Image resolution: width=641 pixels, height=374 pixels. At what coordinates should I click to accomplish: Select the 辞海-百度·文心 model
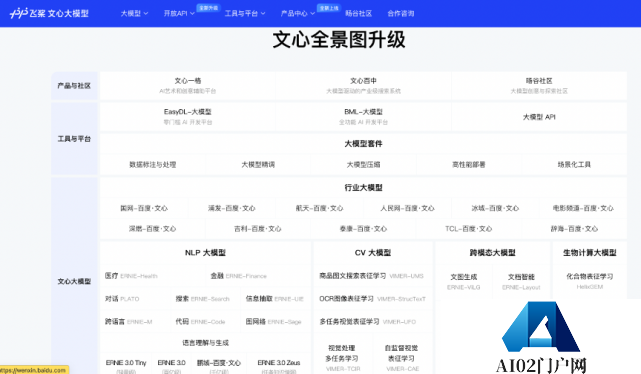574,229
